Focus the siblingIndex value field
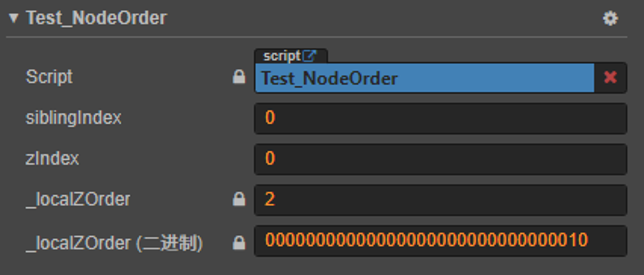Screen dimensions: 644x275 point(440,118)
